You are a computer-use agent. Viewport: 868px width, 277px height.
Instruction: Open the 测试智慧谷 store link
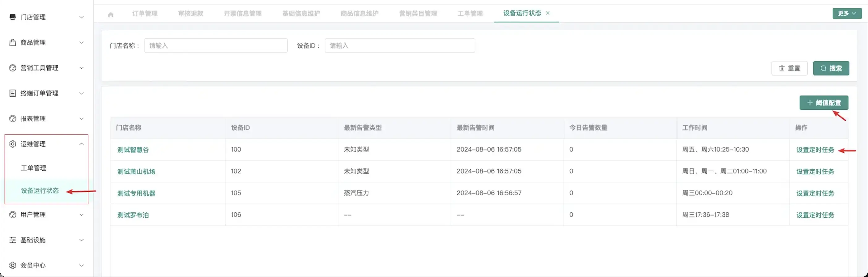(133, 150)
